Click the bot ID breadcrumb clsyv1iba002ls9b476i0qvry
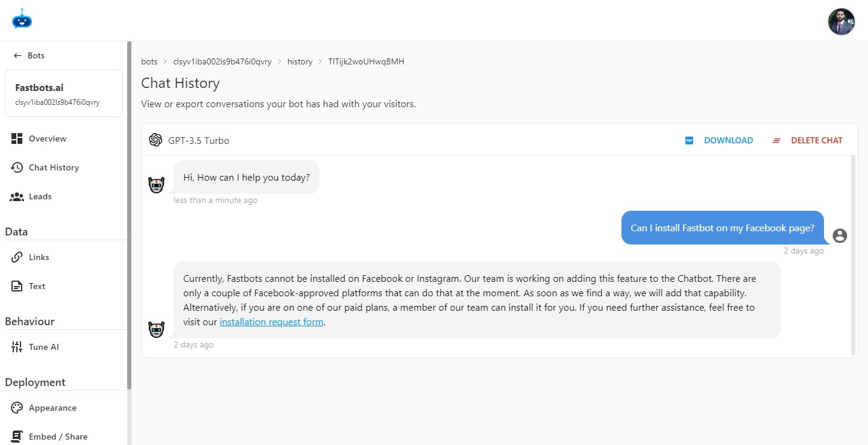 click(x=222, y=61)
